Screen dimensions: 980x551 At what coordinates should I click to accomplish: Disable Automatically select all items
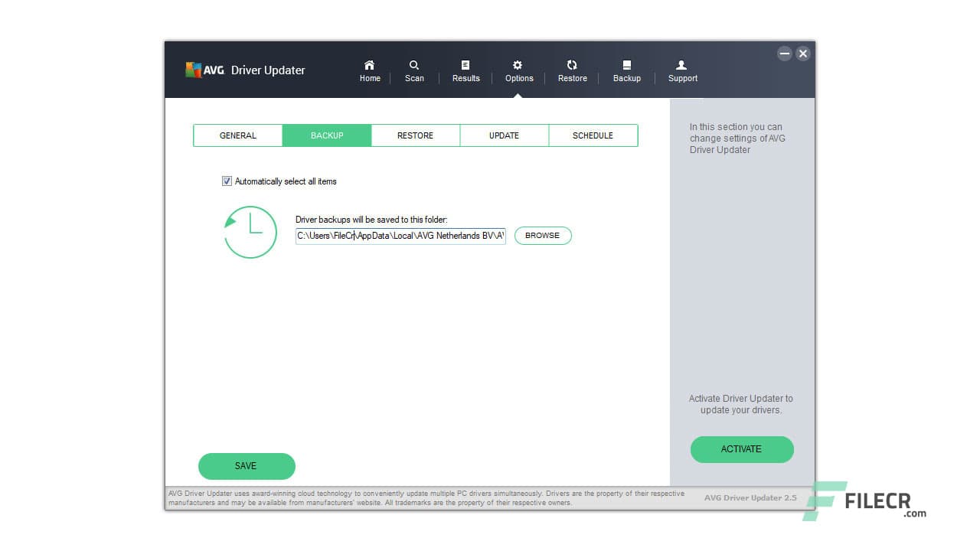click(227, 181)
